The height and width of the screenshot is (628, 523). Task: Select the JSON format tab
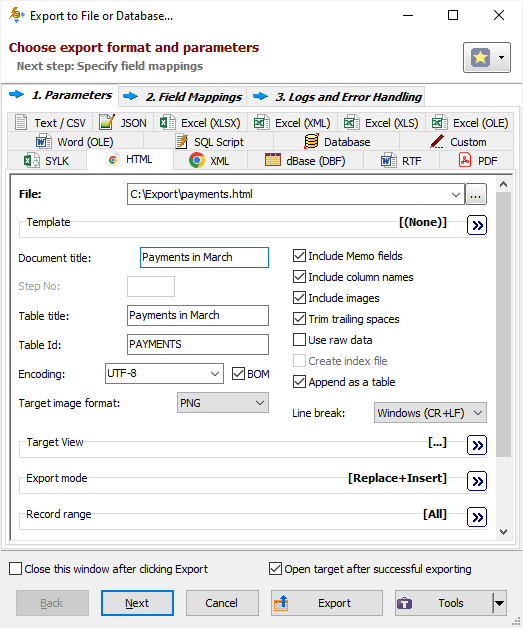[x=123, y=123]
